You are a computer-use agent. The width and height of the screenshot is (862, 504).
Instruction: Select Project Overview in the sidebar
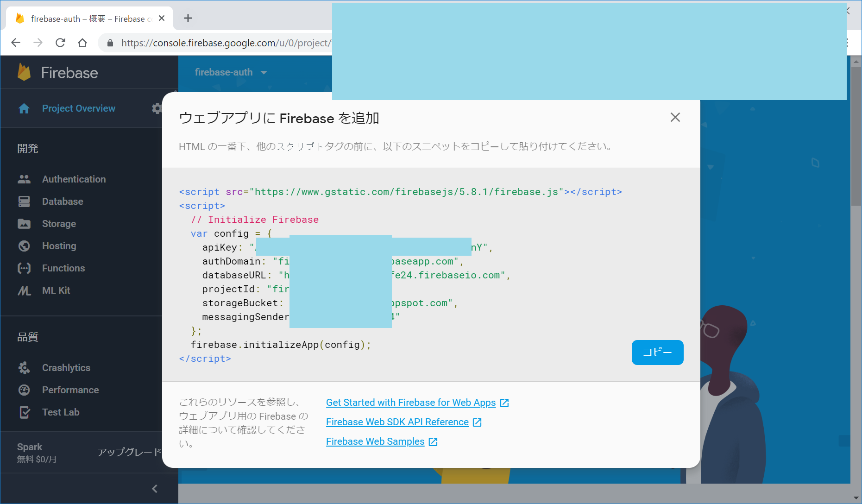(x=78, y=108)
